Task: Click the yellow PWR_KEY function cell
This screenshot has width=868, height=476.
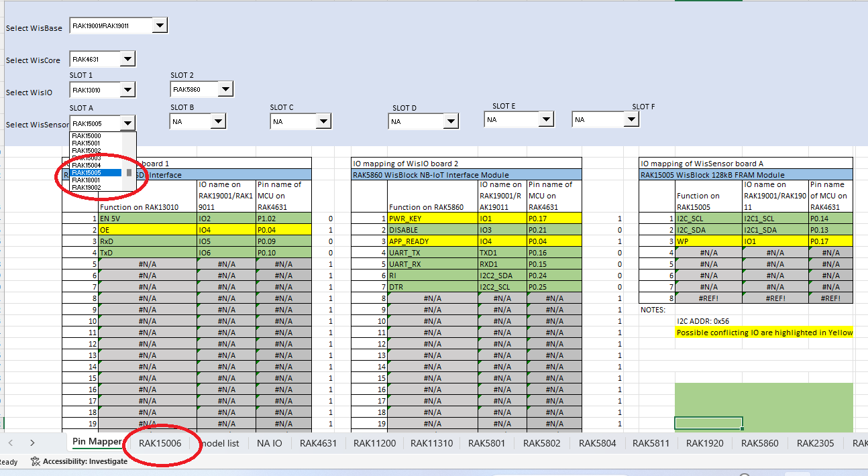Action: pyautogui.click(x=432, y=219)
